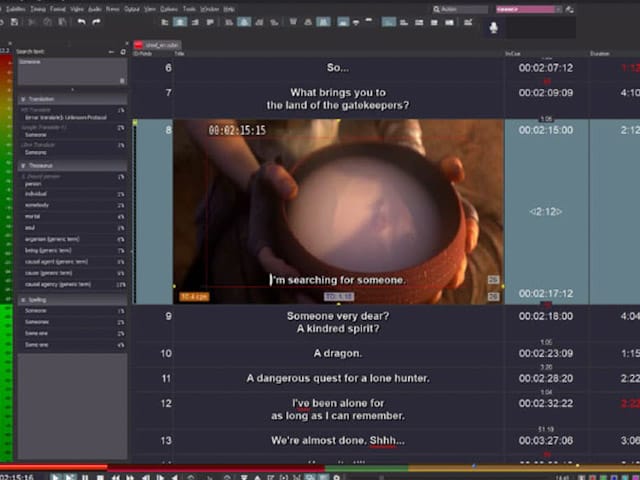The height and width of the screenshot is (480, 640).
Task: Click the Cut scissors icon
Action: (x=31, y=22)
